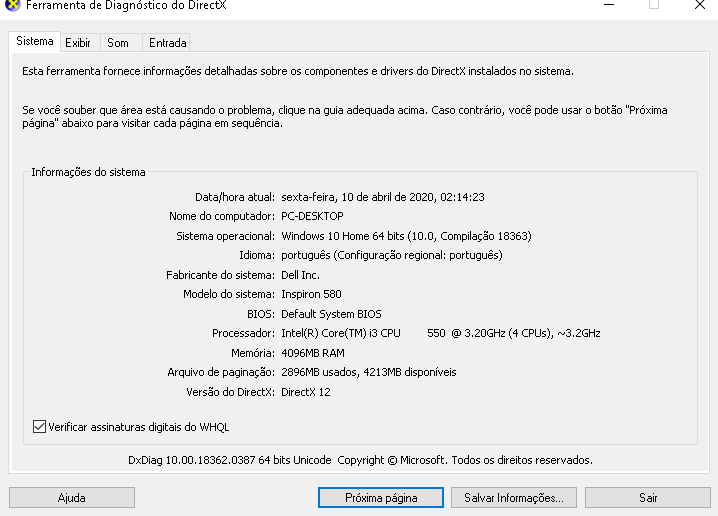Screen dimensions: 718x516
Task: Click the DxDiag 10.00.18362.0387 copyright line
Action: pos(360,460)
